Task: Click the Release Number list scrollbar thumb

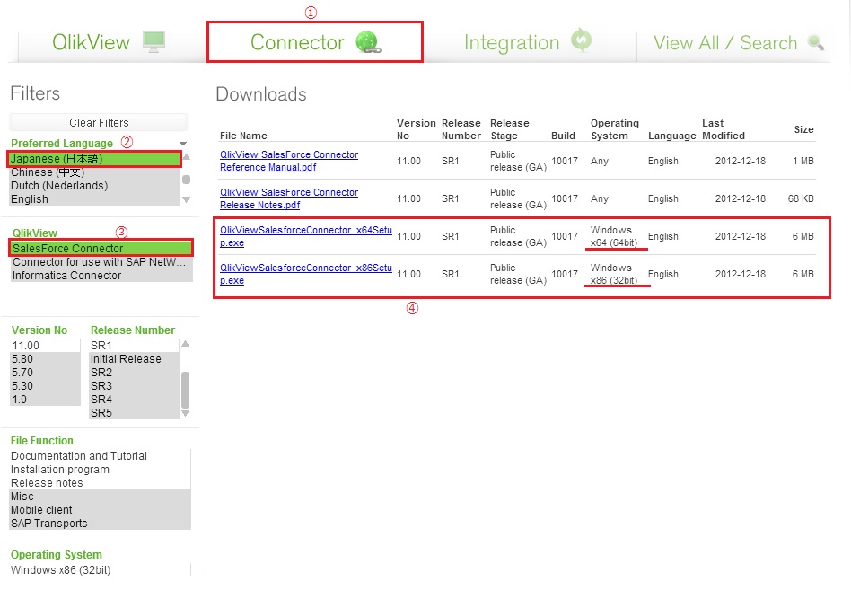Action: point(186,390)
